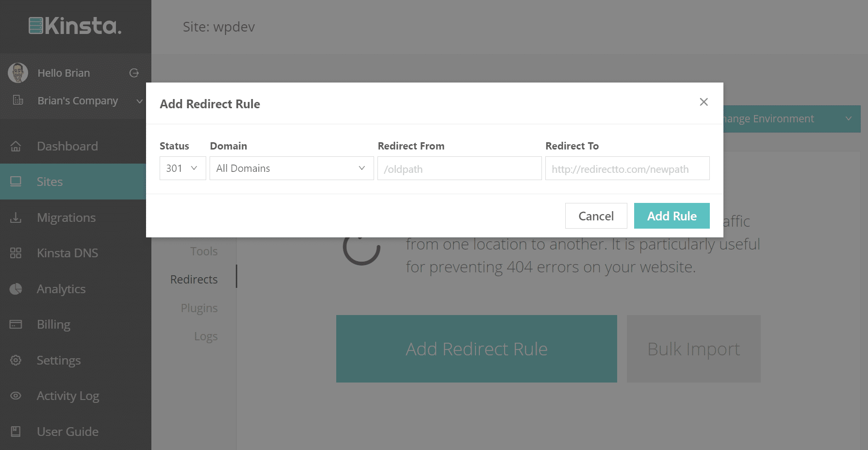Screen dimensions: 868x450
Task: Click the Add Rule button
Action: 671,216
